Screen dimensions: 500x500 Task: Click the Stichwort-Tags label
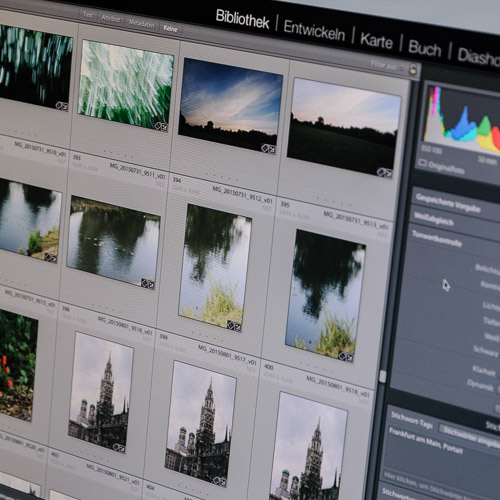point(412,420)
